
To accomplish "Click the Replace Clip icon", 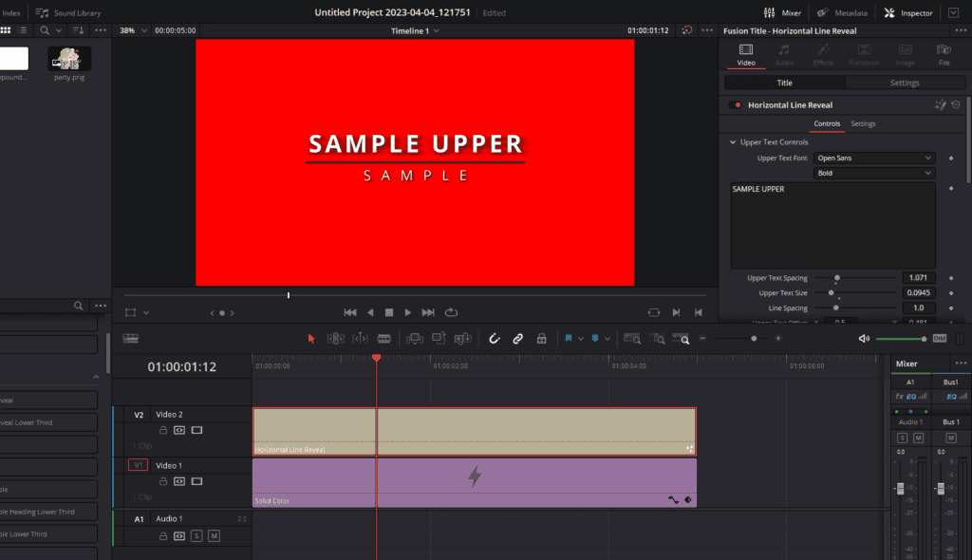I will 462,339.
